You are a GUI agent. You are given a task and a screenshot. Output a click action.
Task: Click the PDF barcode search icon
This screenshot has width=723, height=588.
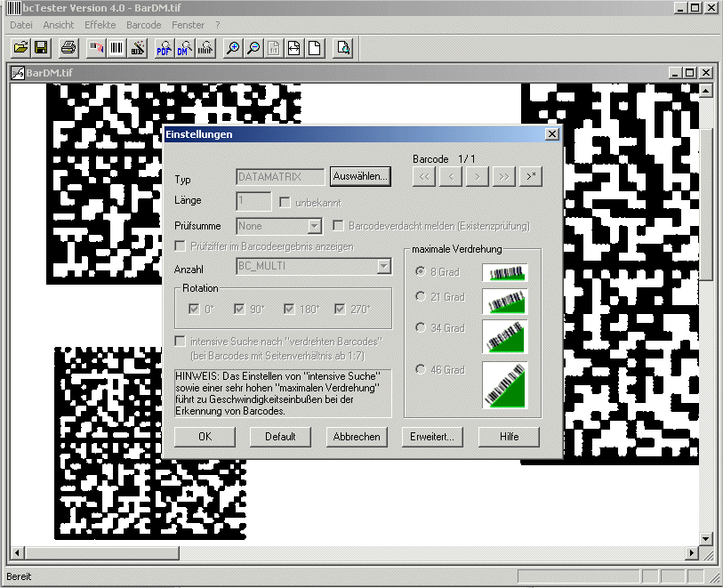click(165, 48)
